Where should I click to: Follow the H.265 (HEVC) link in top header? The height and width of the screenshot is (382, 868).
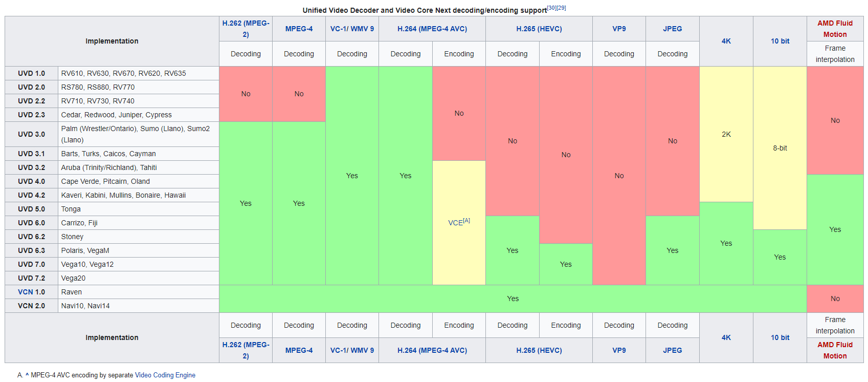click(x=539, y=29)
